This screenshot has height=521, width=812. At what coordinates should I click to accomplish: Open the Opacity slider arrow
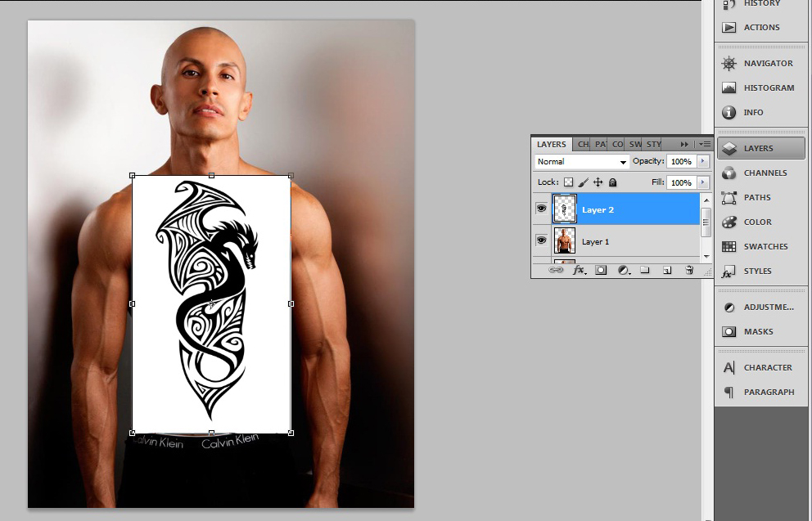[x=703, y=161]
